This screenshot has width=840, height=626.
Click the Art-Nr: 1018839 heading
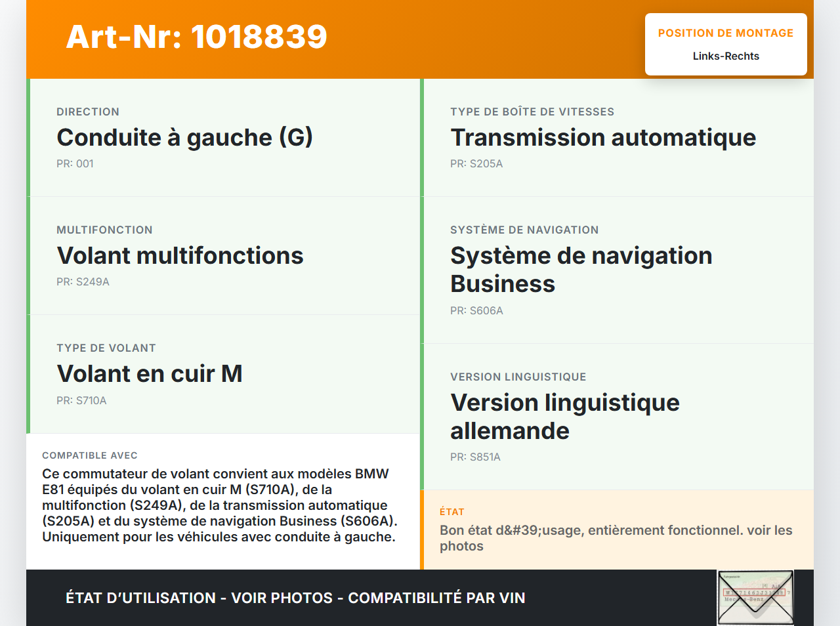196,37
